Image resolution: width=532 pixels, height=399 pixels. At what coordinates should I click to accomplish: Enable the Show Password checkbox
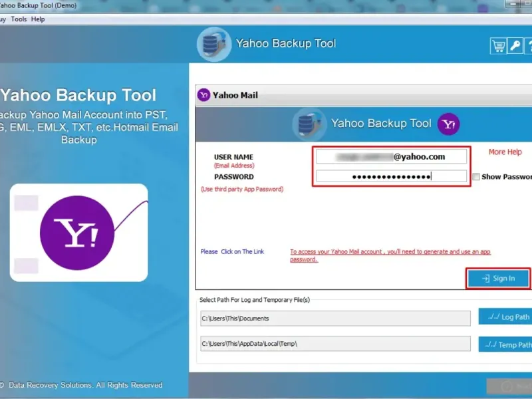(476, 177)
